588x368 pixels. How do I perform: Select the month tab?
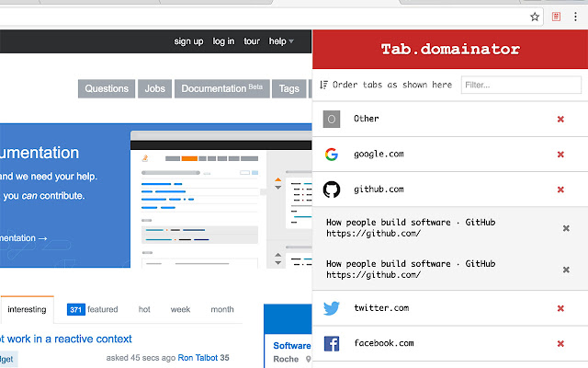point(222,309)
